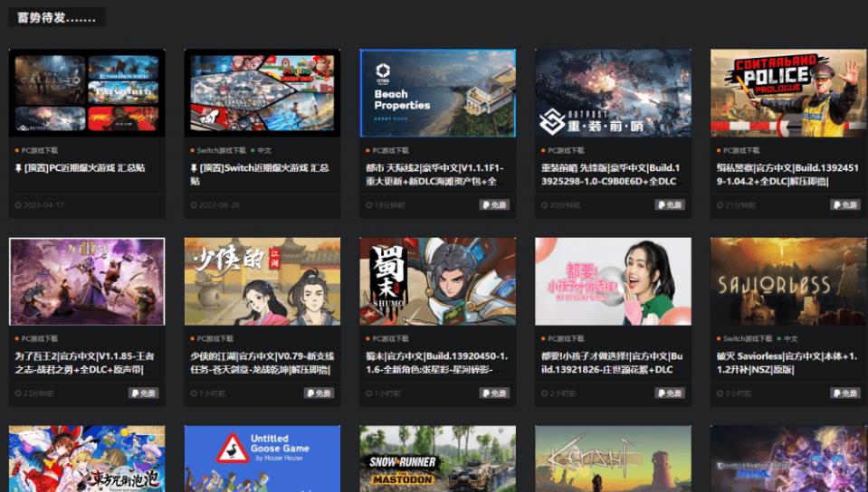Open 少侠的江湖 官方中文 post title
The width and height of the screenshot is (868, 492).
click(x=262, y=363)
